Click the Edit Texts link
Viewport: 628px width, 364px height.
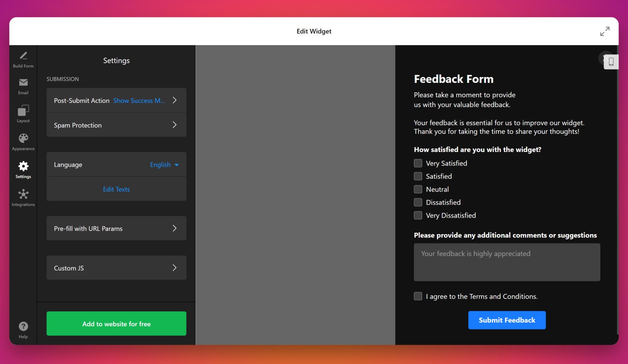[x=116, y=189]
